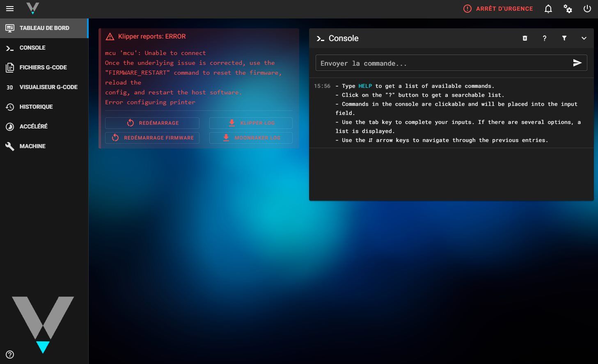Click the Tableau de bord monitor icon
The width and height of the screenshot is (598, 364).
click(x=10, y=28)
